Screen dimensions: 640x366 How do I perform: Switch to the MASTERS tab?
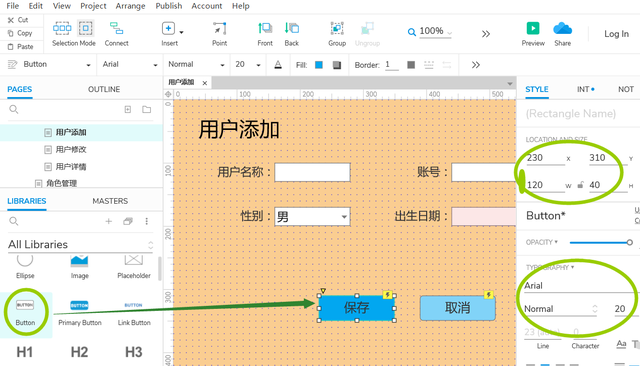[110, 201]
